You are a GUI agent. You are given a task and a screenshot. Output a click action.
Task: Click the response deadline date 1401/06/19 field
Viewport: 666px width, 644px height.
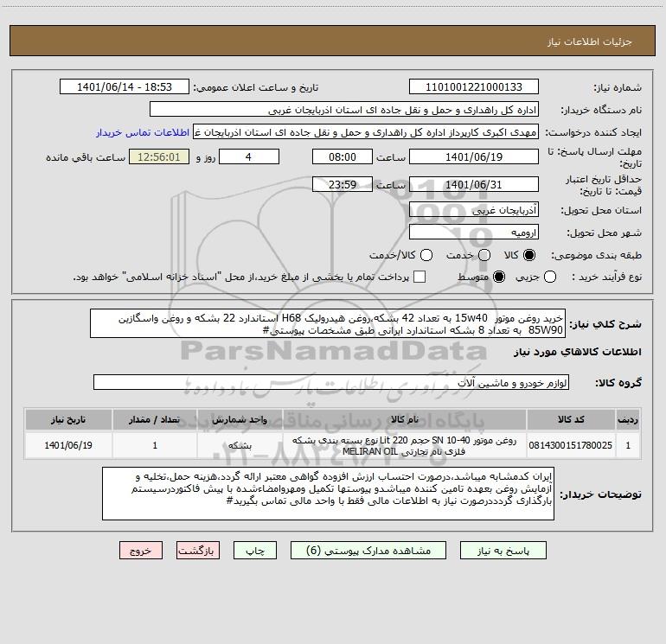pos(474,157)
